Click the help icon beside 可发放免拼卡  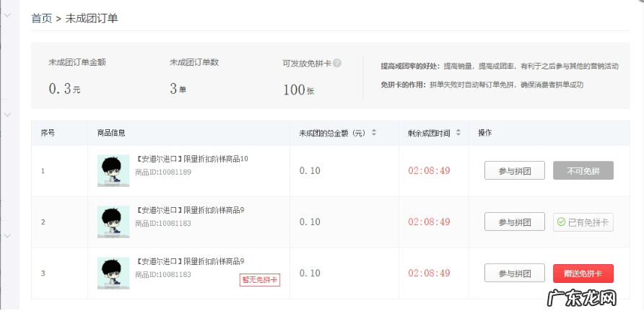point(337,63)
